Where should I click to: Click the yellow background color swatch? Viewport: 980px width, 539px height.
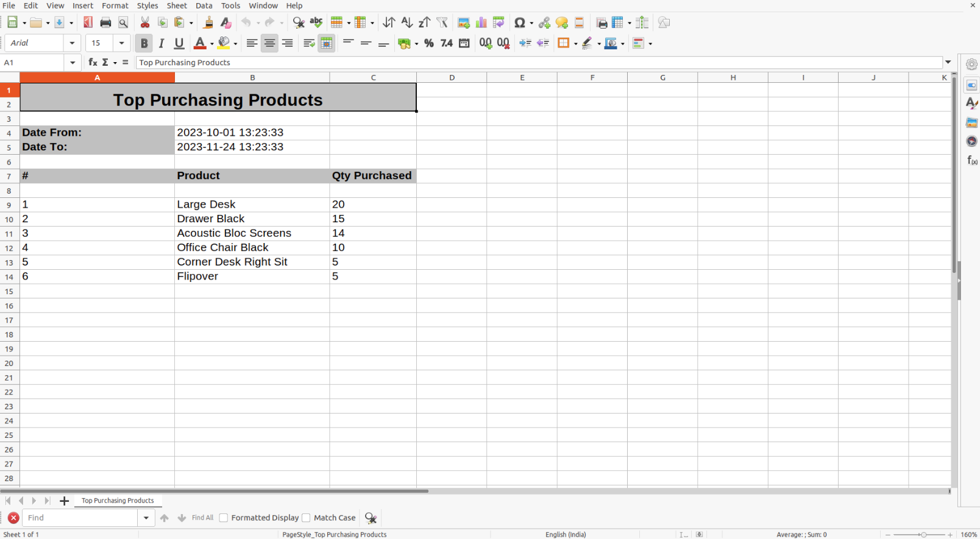[224, 43]
